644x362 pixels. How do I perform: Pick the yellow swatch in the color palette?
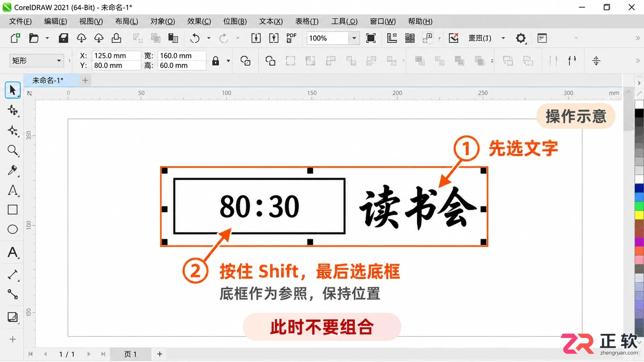(x=639, y=215)
